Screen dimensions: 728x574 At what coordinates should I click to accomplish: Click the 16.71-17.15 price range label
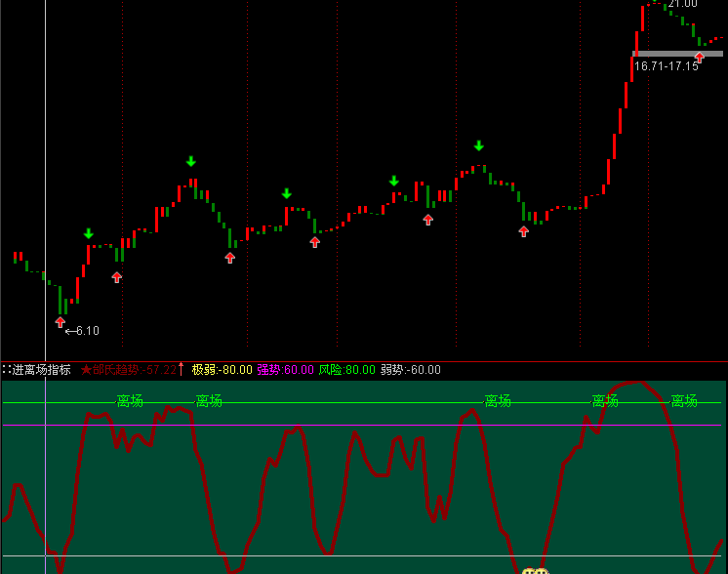667,66
